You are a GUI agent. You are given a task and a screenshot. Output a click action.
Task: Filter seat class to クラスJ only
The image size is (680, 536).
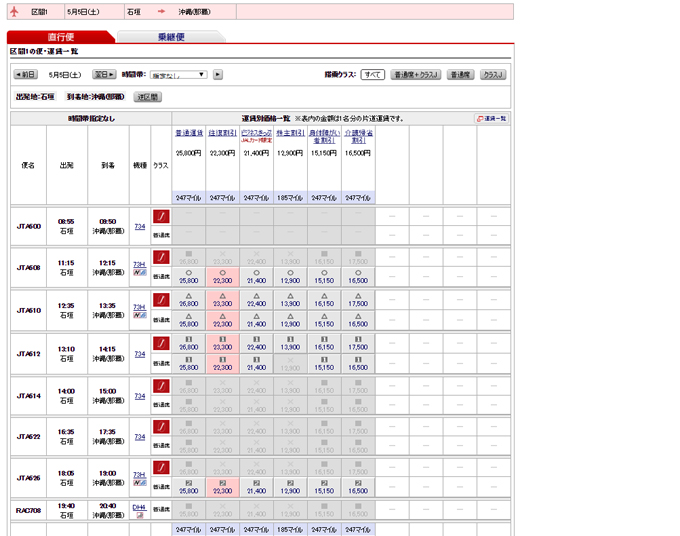(493, 75)
